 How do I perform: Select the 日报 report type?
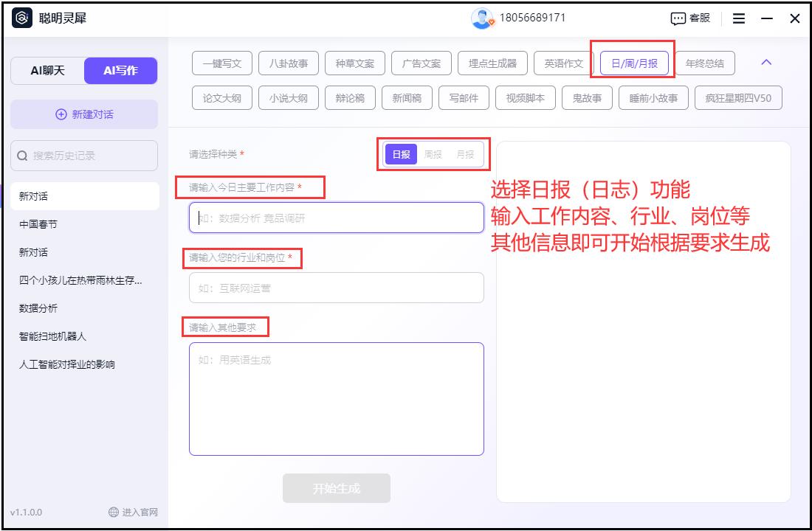[401, 155]
